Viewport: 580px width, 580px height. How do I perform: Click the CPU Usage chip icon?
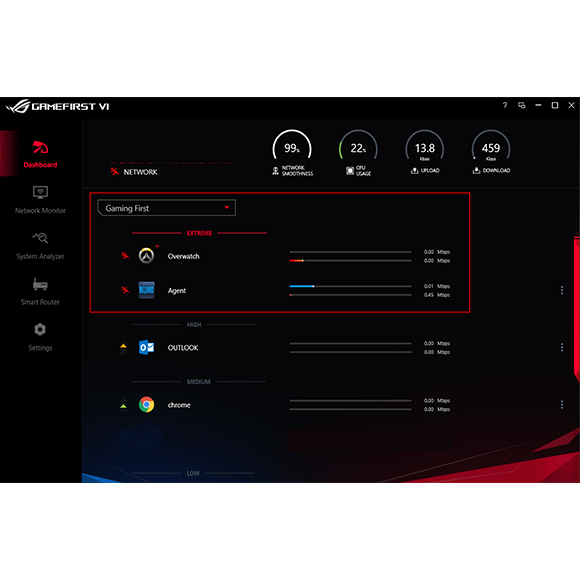(x=350, y=171)
